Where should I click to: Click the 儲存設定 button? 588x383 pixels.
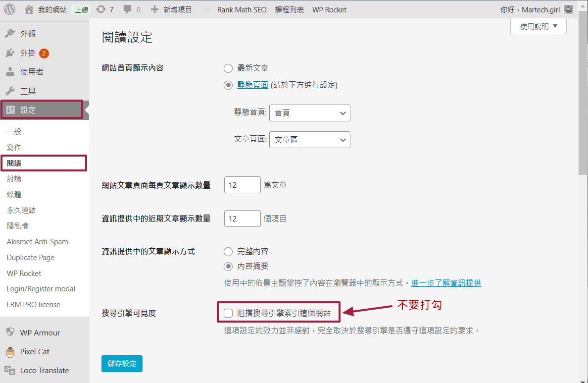pos(122,364)
